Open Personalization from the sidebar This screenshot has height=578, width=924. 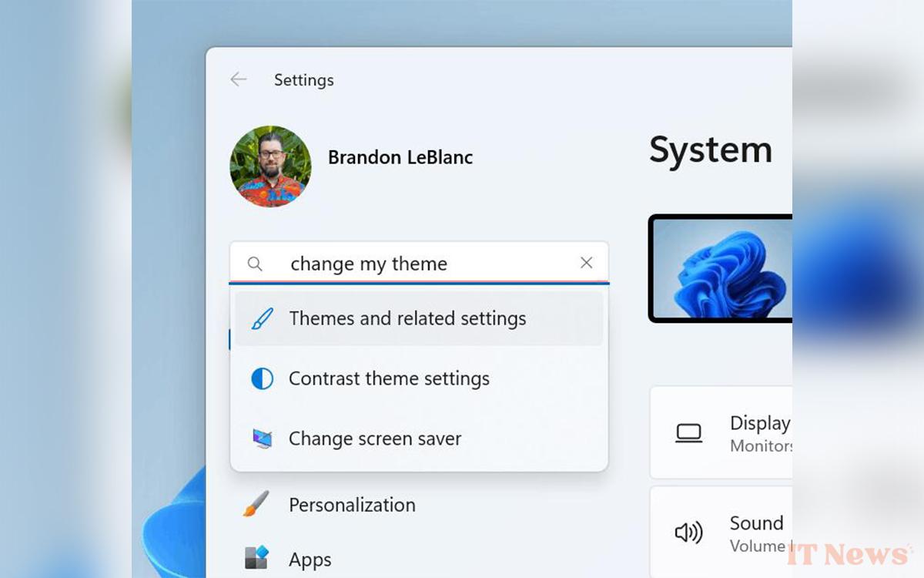tap(352, 505)
